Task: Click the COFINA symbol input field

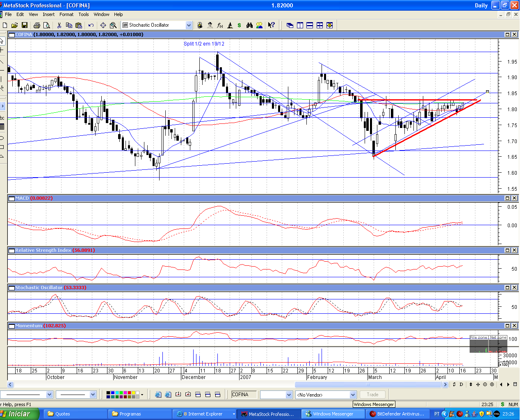Action: click(244, 395)
